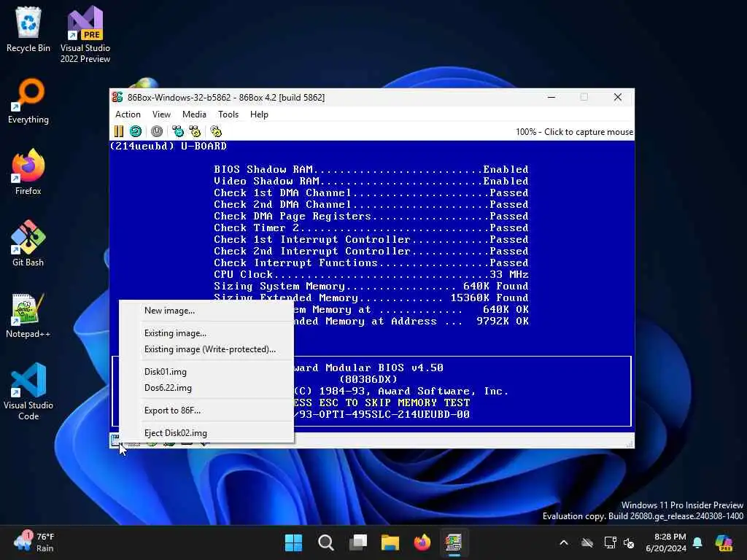The height and width of the screenshot is (560, 747).
Task: Eject Disk02.img from floppy drive
Action: 206,433
